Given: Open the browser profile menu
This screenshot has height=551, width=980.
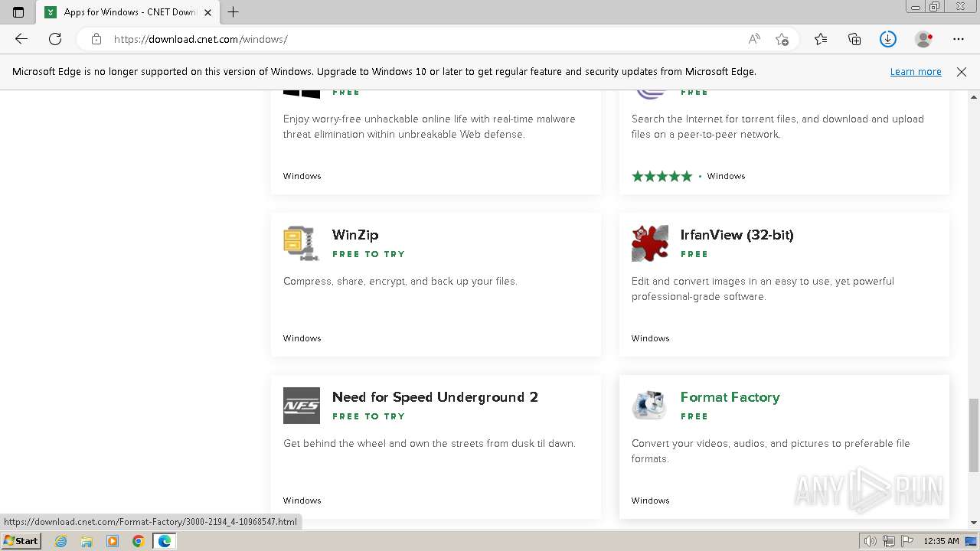Looking at the screenshot, I should (x=924, y=39).
